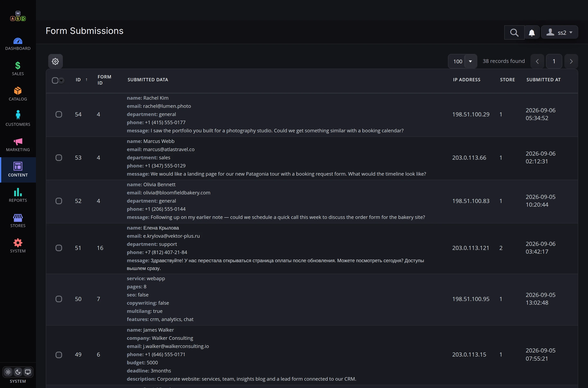Click the IP Address column header
This screenshot has width=588, height=388.
tap(467, 80)
